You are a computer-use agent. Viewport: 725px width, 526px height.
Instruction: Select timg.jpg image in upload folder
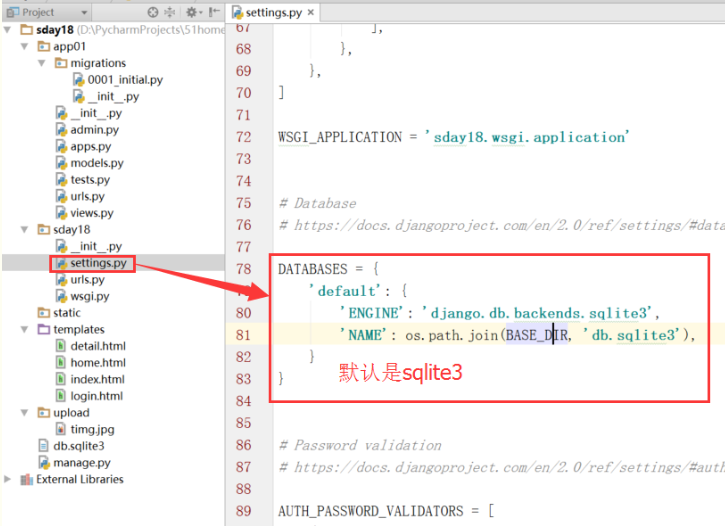pos(89,429)
